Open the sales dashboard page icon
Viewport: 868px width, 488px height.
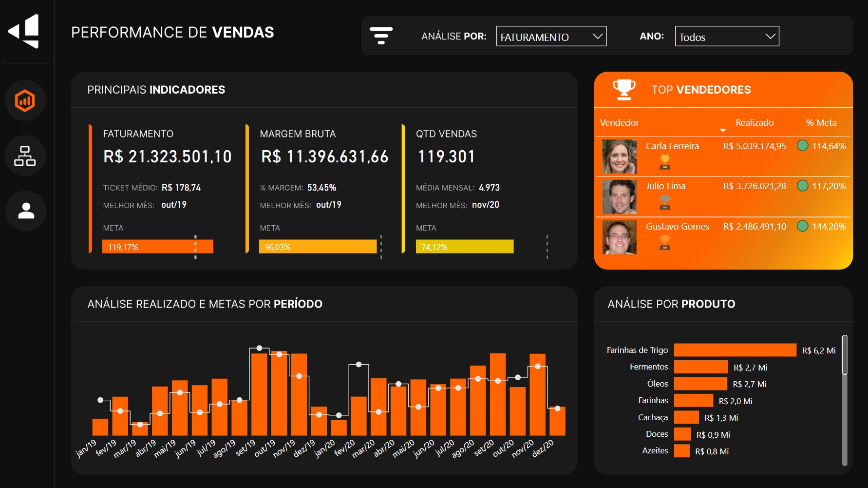25,101
